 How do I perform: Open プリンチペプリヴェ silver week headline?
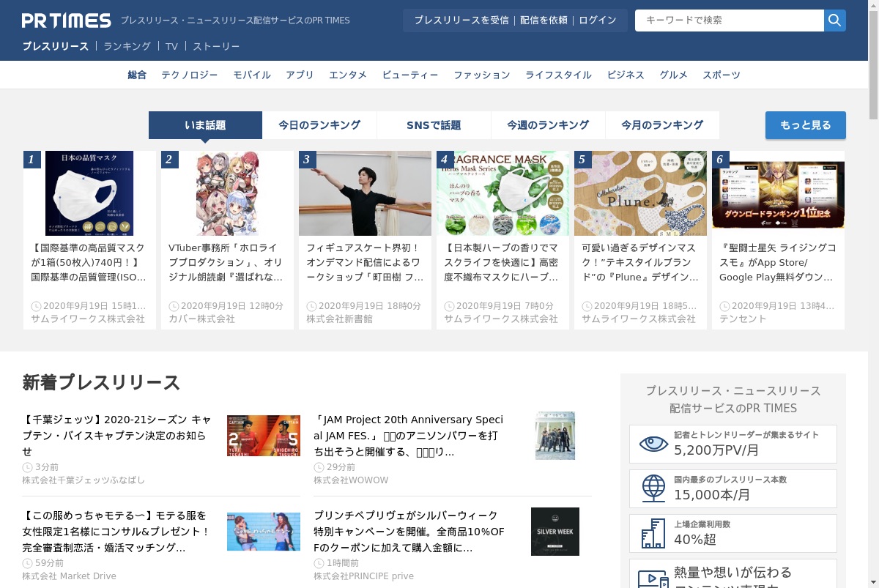409,532
